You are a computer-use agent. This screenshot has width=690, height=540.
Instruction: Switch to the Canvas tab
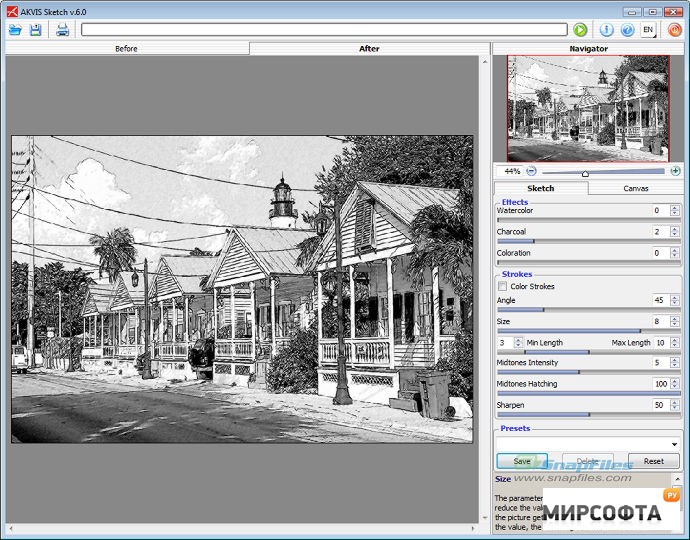click(x=635, y=188)
